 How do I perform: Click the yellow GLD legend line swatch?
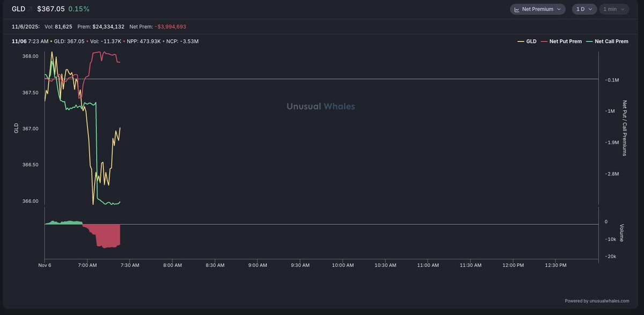[x=521, y=41]
